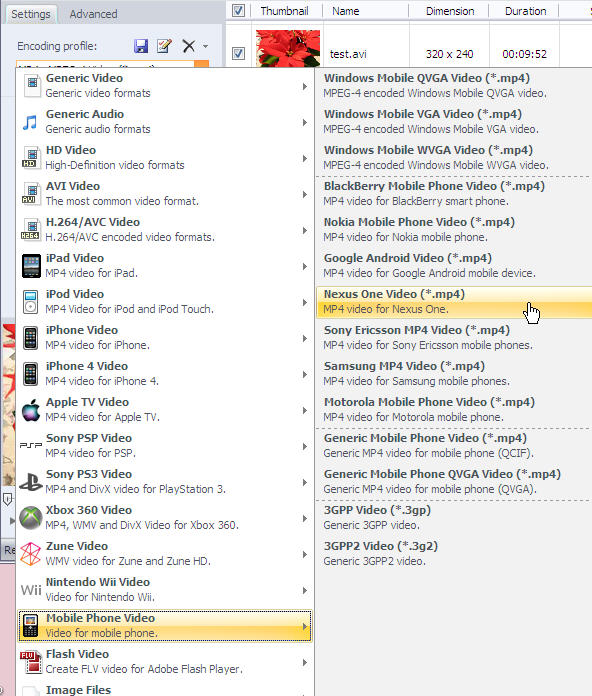Click the AVI Video icon
Screen dimensions: 592x696
click(31, 194)
